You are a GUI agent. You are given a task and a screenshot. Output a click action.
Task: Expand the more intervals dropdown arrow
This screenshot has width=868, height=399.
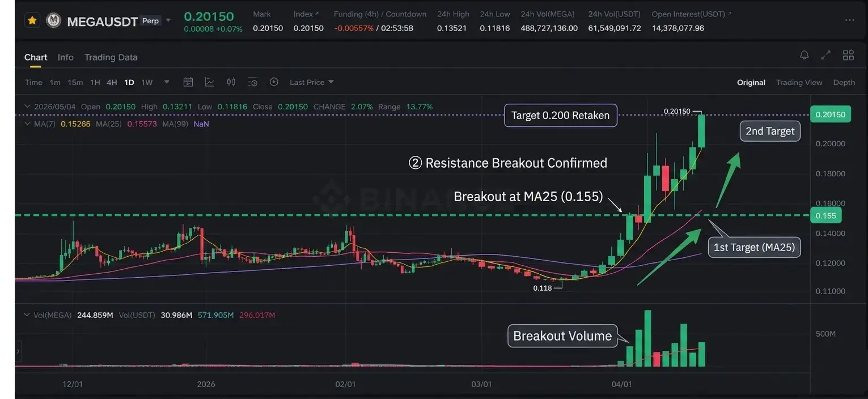click(x=167, y=82)
